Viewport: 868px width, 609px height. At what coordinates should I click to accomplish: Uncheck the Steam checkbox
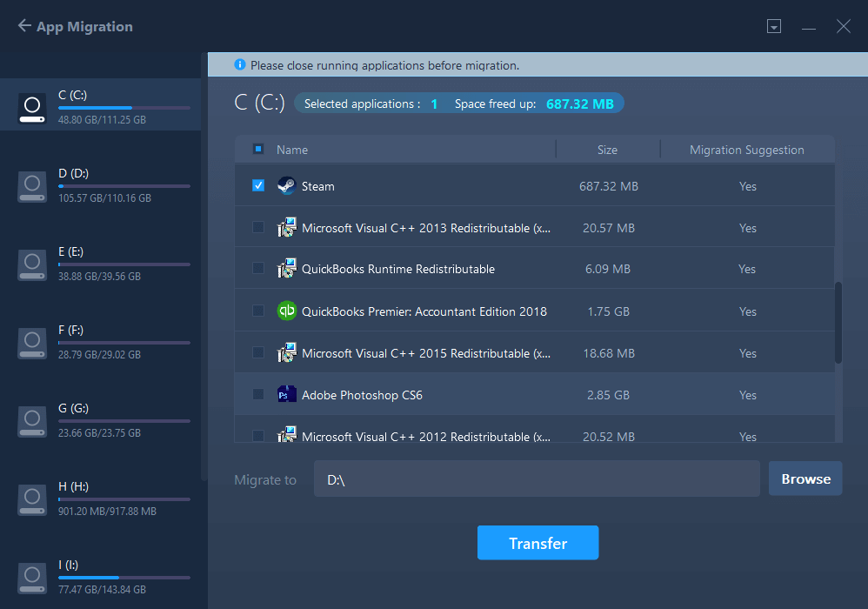[258, 185]
